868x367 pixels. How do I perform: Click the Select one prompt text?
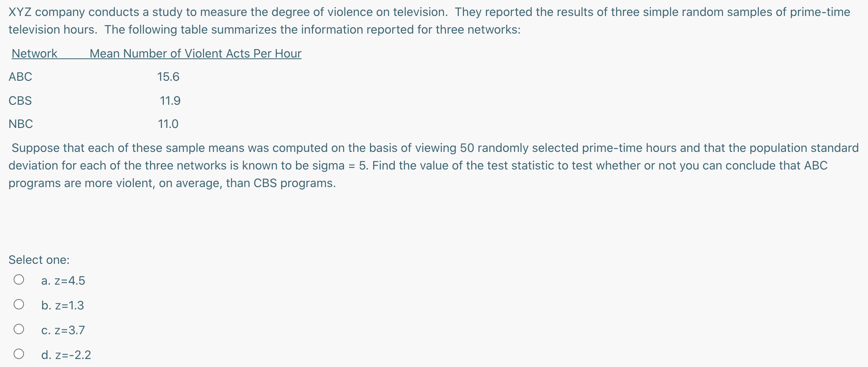(x=39, y=260)
